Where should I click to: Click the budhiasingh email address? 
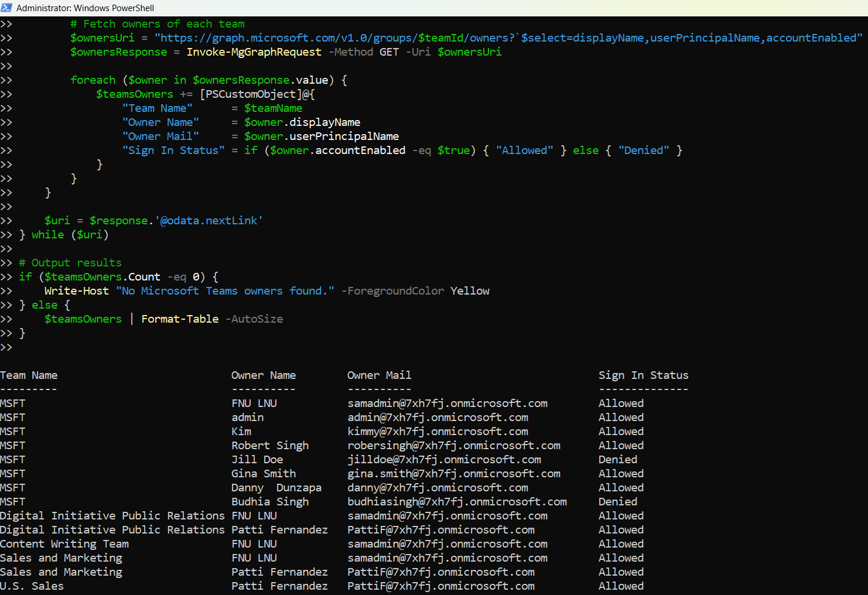[x=457, y=502]
